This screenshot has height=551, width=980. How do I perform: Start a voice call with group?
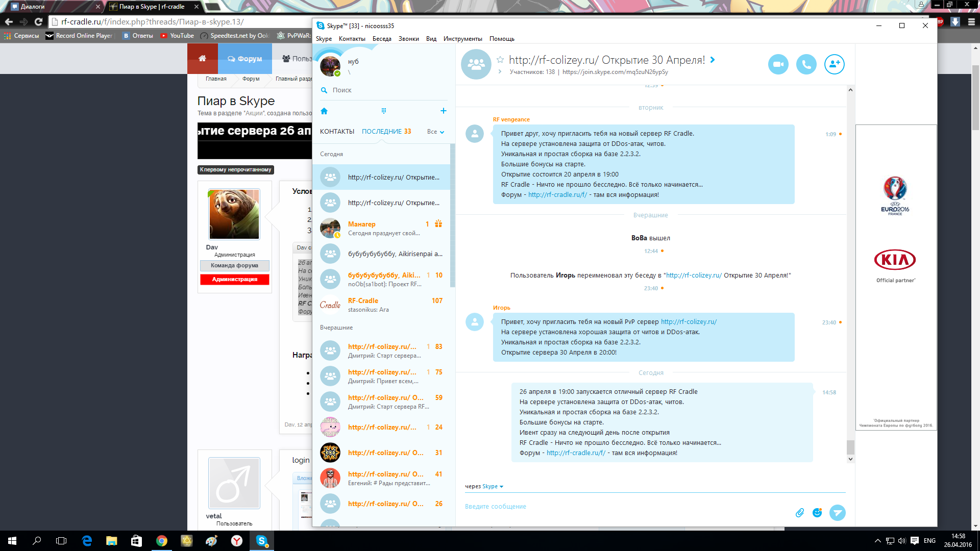pos(806,64)
